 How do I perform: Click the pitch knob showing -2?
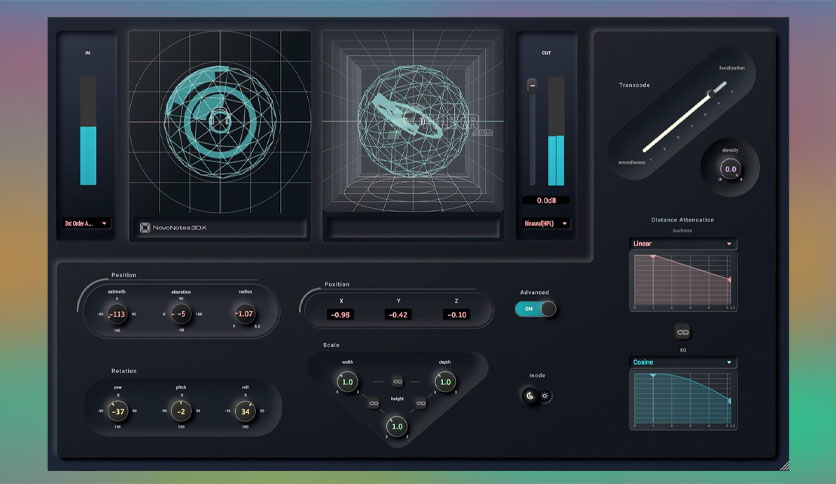181,412
